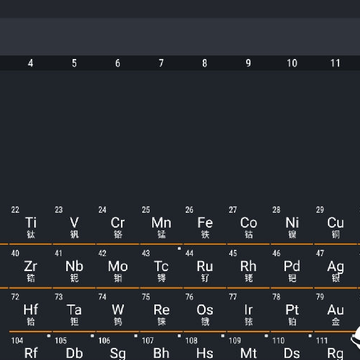This screenshot has width=360, height=360.
Task: Select group 11 column header
Action: 335,63
